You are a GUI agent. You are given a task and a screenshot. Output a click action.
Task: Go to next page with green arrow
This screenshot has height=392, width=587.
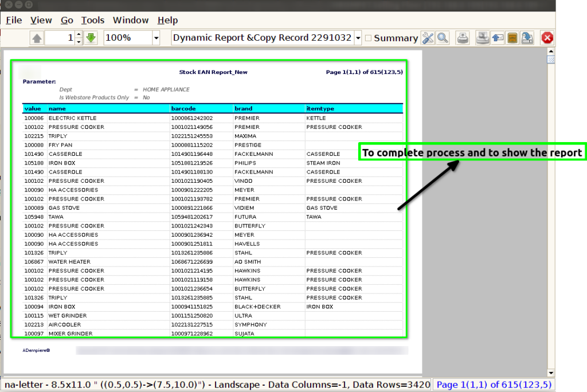tap(91, 38)
